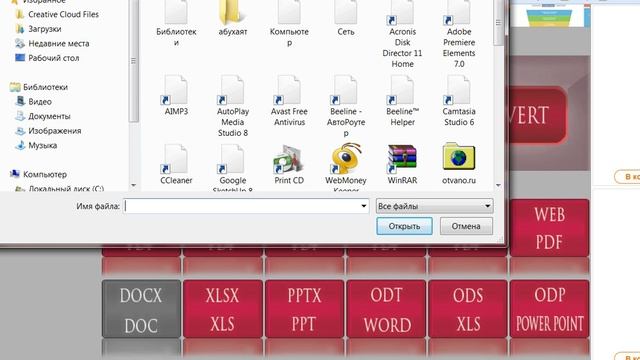Screen dimensions: 640x360
Task: Select the Adobe Premiere Elements 7.0 shortcut
Action: click(459, 35)
